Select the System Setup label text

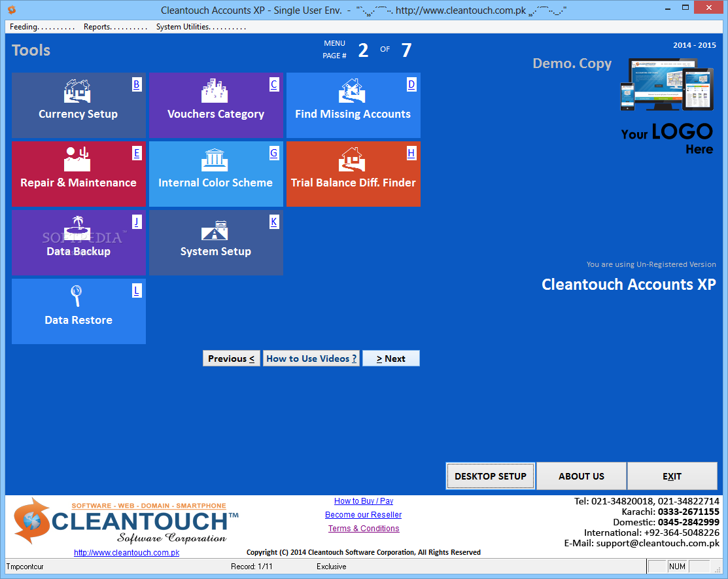pos(215,252)
